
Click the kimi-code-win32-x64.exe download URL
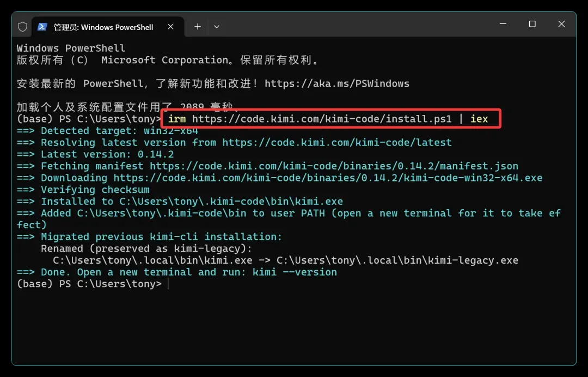(328, 178)
